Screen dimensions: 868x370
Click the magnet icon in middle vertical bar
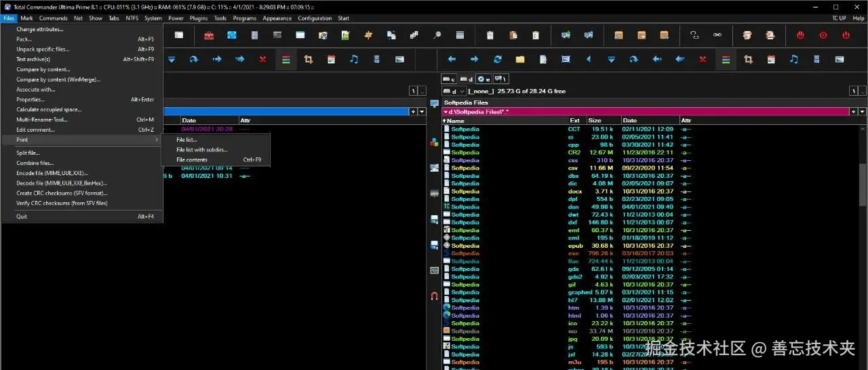point(434,296)
